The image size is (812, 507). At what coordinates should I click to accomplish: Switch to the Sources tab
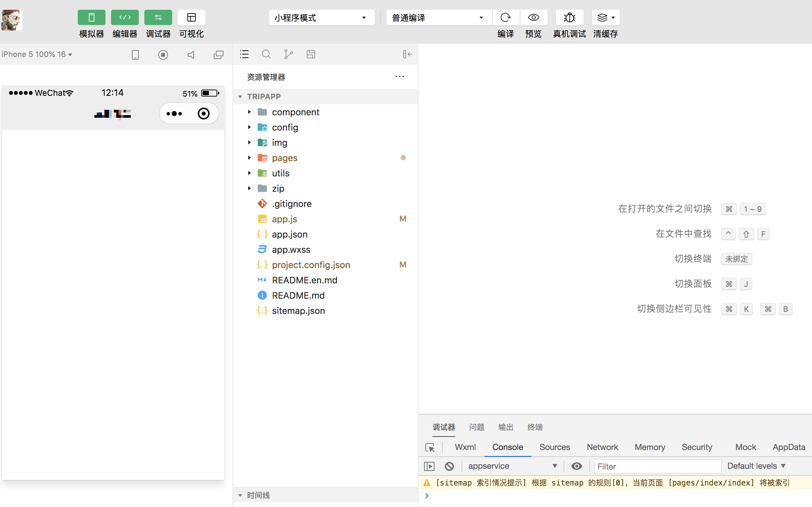coord(554,447)
